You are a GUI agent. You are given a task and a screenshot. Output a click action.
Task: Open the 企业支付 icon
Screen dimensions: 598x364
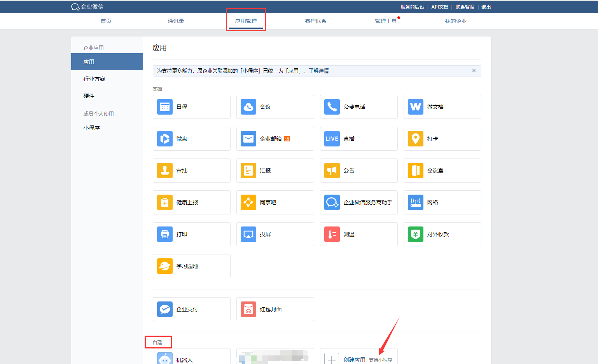(165, 309)
